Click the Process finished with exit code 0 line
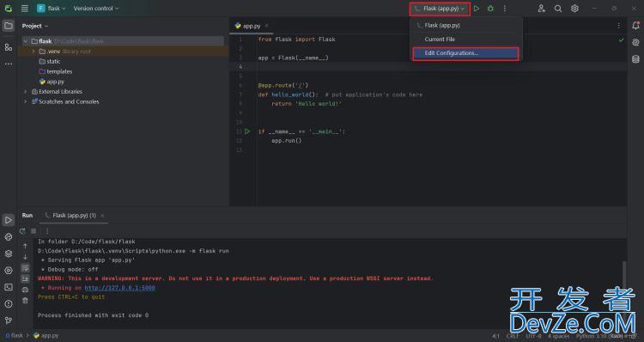Viewport: 644px width, 342px height. pyautogui.click(x=94, y=315)
